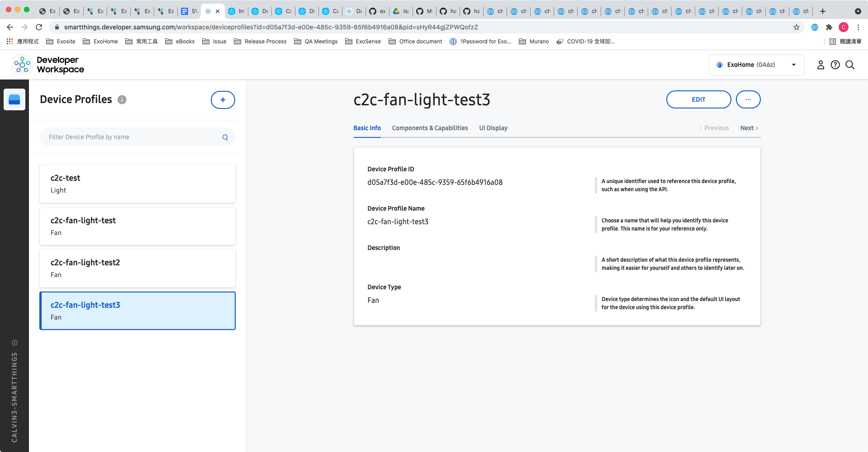Image resolution: width=868 pixels, height=452 pixels.
Task: Click the Developer Workspace logo
Action: click(x=48, y=65)
